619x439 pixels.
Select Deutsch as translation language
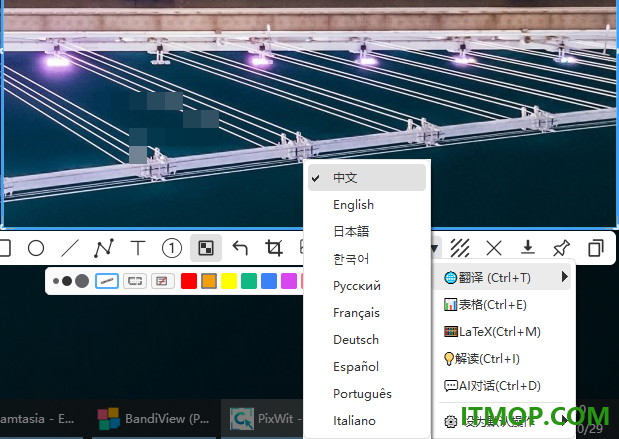pyautogui.click(x=367, y=340)
